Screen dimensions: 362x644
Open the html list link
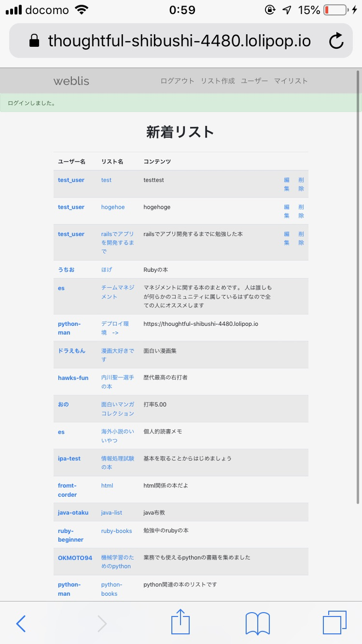(107, 486)
